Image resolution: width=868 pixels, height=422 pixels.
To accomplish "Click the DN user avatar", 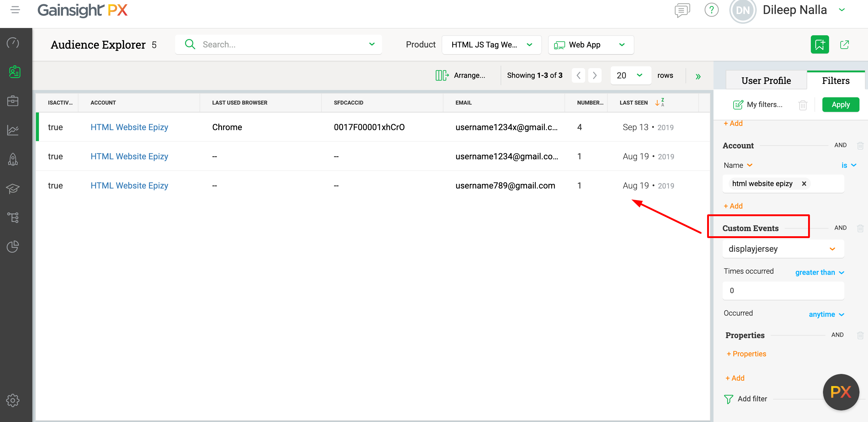I will [742, 10].
